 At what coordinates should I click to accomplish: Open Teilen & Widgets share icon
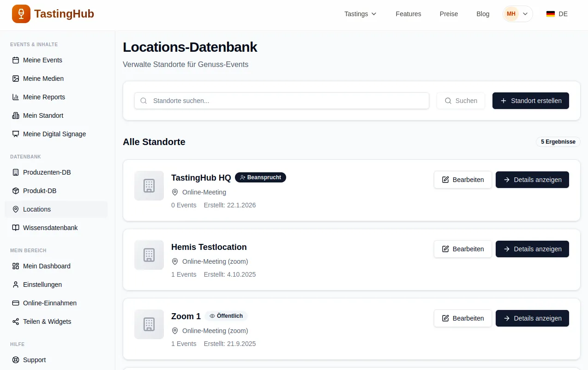click(x=16, y=321)
